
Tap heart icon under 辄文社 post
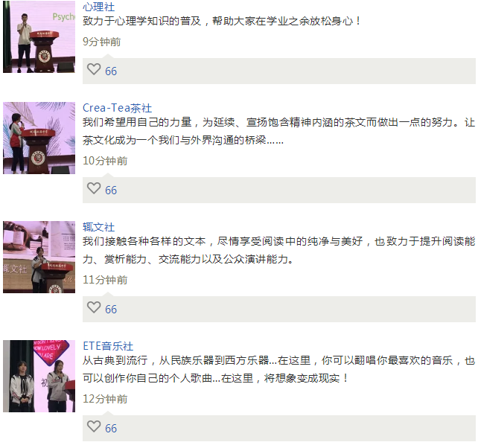point(94,307)
